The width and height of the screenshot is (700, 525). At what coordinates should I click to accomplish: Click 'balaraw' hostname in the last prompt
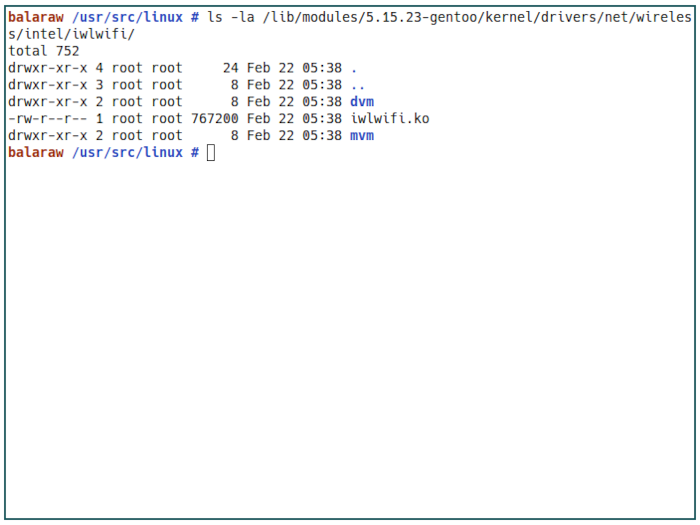click(x=36, y=153)
